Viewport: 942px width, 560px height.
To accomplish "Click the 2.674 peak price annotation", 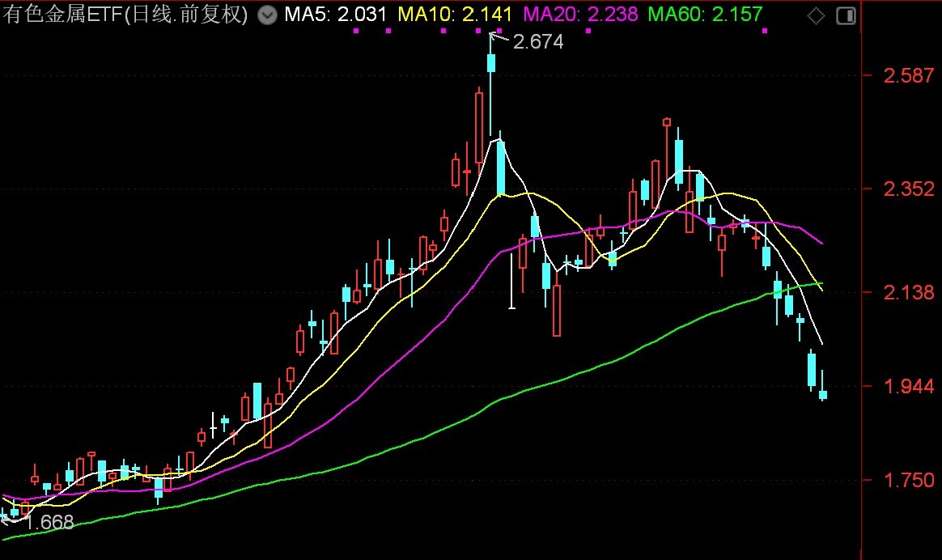I will coord(538,42).
